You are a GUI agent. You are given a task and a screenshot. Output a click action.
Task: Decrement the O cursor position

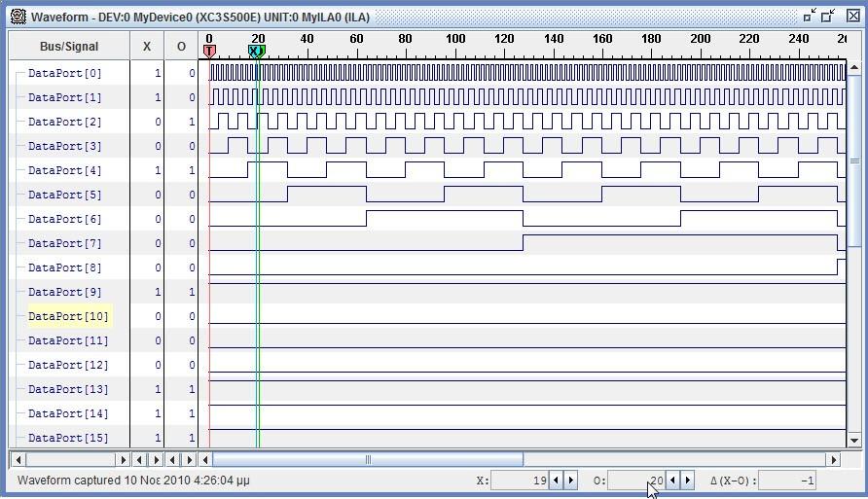point(672,481)
